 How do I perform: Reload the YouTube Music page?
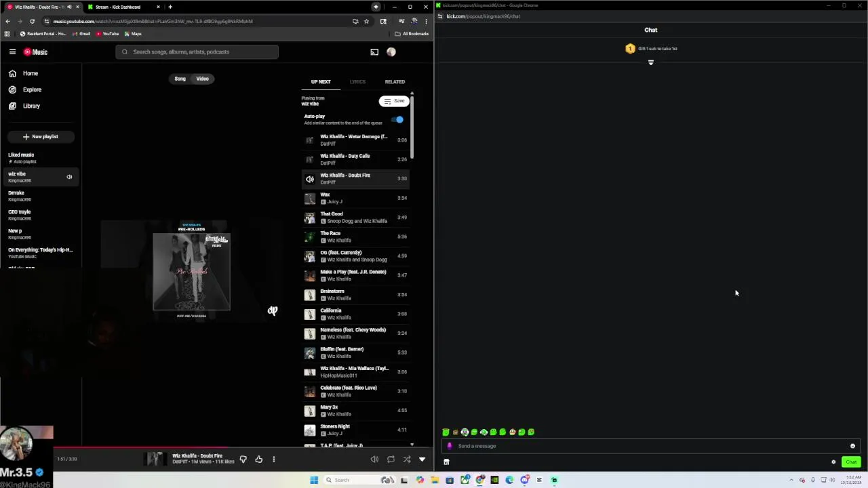(32, 21)
